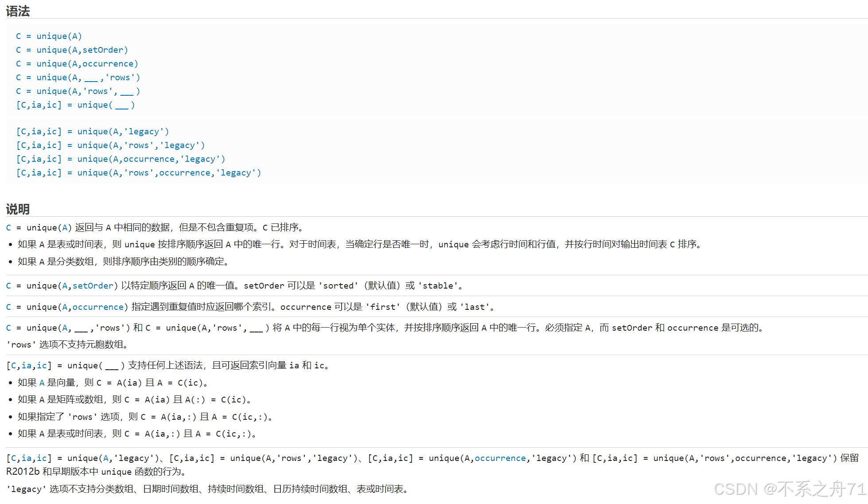Screen dimensions: 868x504
Task: Select the unique(A,'rows','legacy') syntax line
Action: coord(110,145)
